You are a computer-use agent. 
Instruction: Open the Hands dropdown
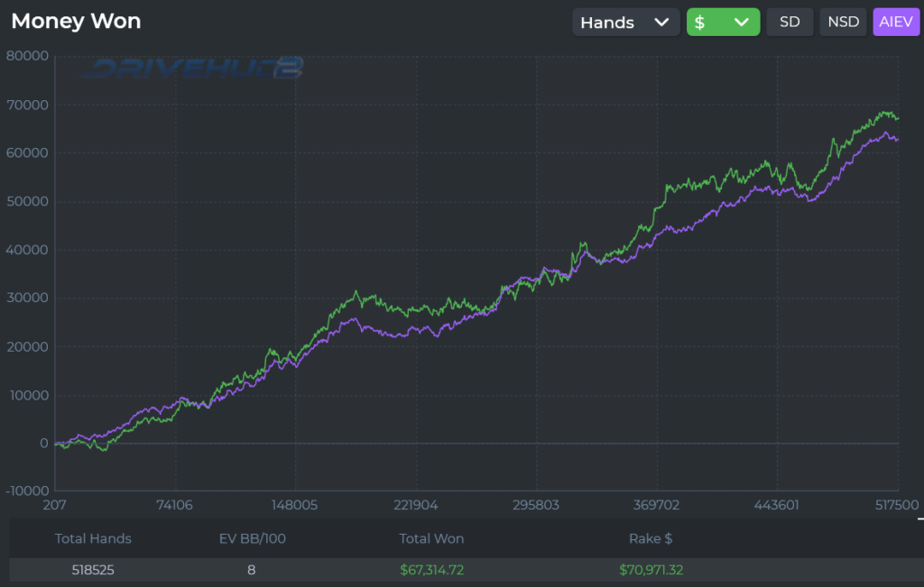pyautogui.click(x=625, y=23)
